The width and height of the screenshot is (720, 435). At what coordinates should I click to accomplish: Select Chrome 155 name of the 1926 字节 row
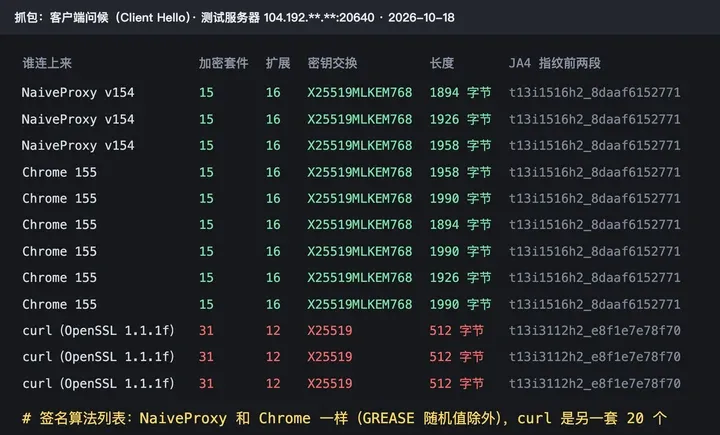(x=60, y=277)
